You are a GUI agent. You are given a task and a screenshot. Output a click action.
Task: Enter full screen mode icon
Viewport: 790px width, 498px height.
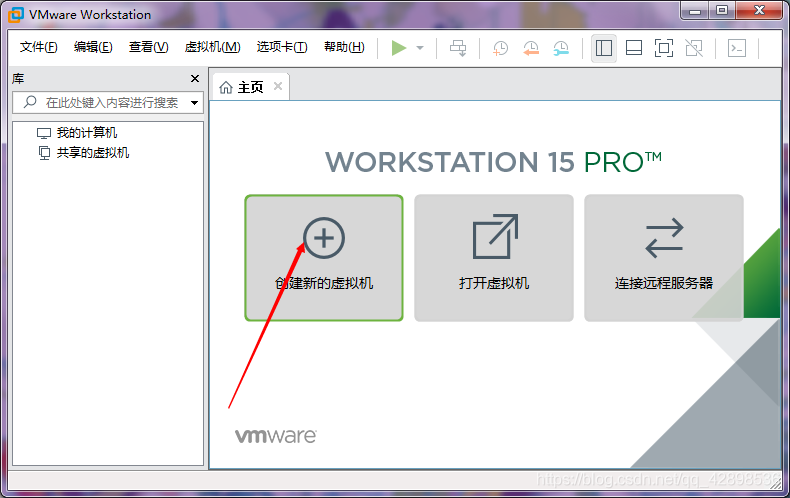pos(664,48)
